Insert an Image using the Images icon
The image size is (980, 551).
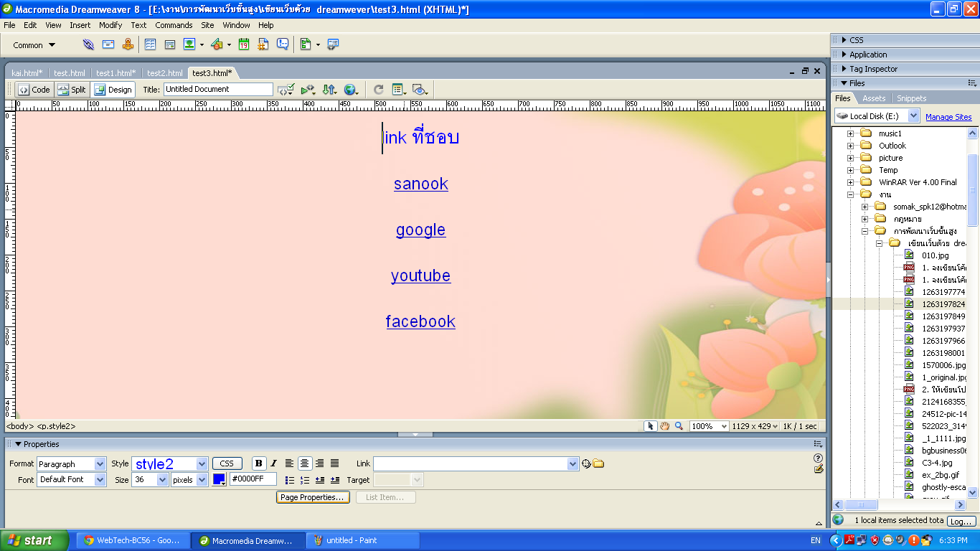pos(189,44)
